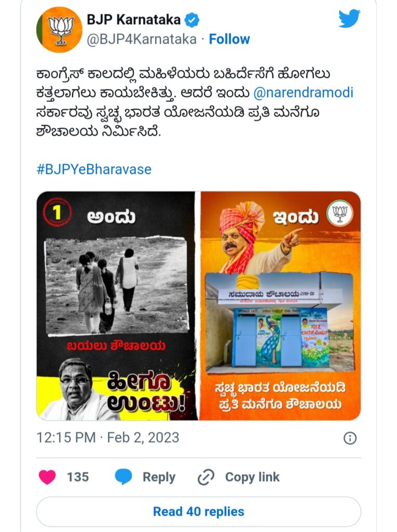Viewport: 397px width, 532px height.
Task: Click Read 40 replies button
Action: pos(199,512)
